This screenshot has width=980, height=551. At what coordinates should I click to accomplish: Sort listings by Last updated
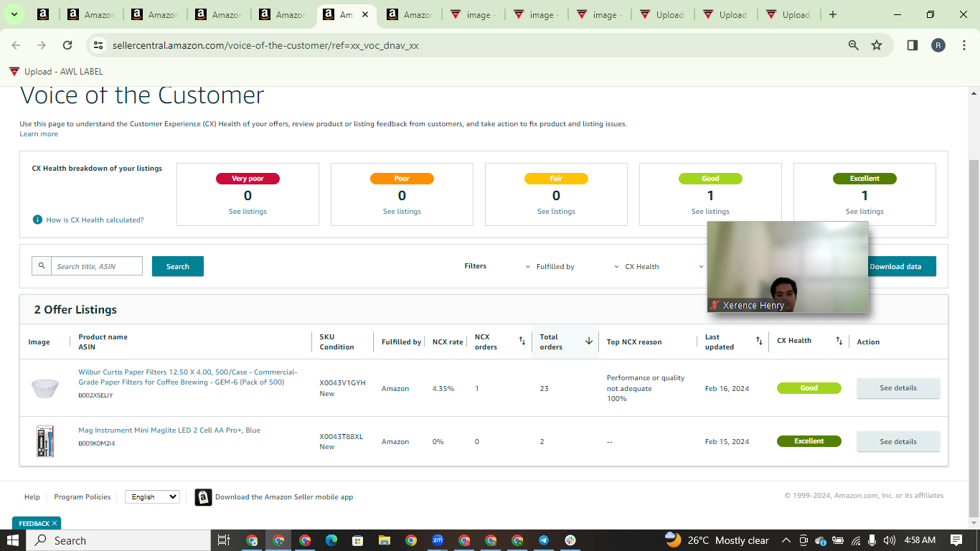tap(759, 342)
